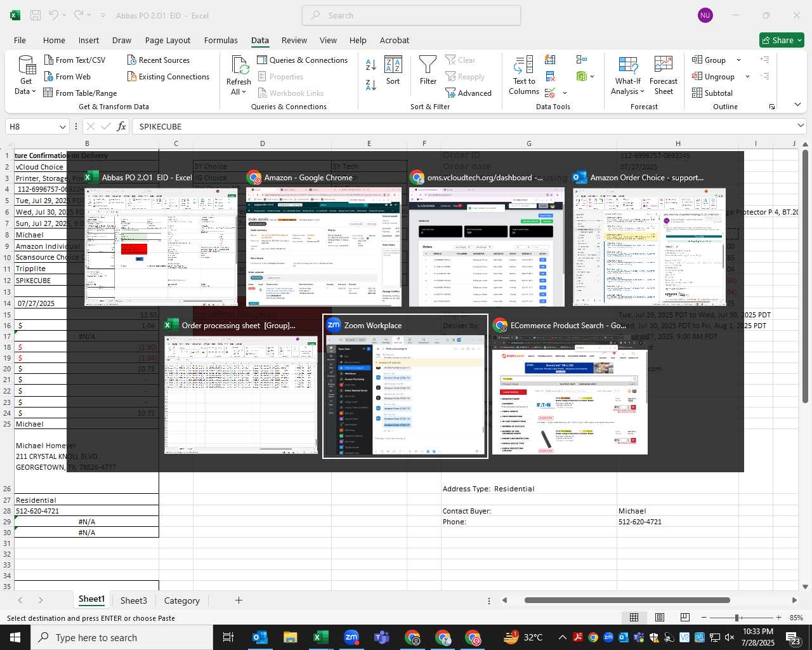Click Forecast Sheet
This screenshot has width=812, height=650.
(x=664, y=76)
